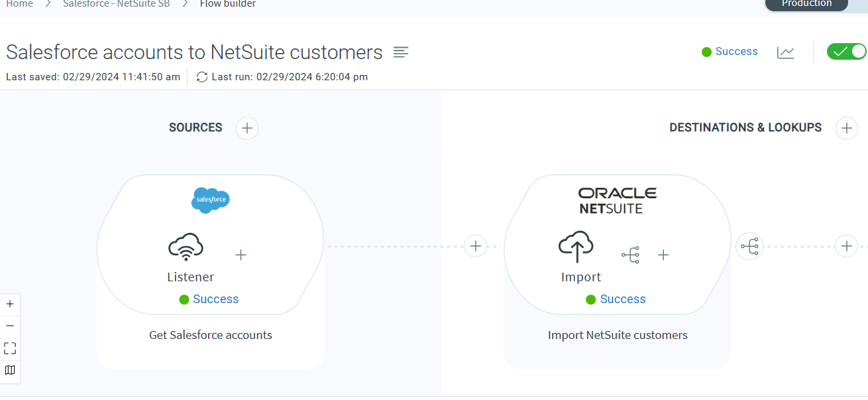Click the top Success status link
This screenshot has height=400, width=868.
click(736, 52)
